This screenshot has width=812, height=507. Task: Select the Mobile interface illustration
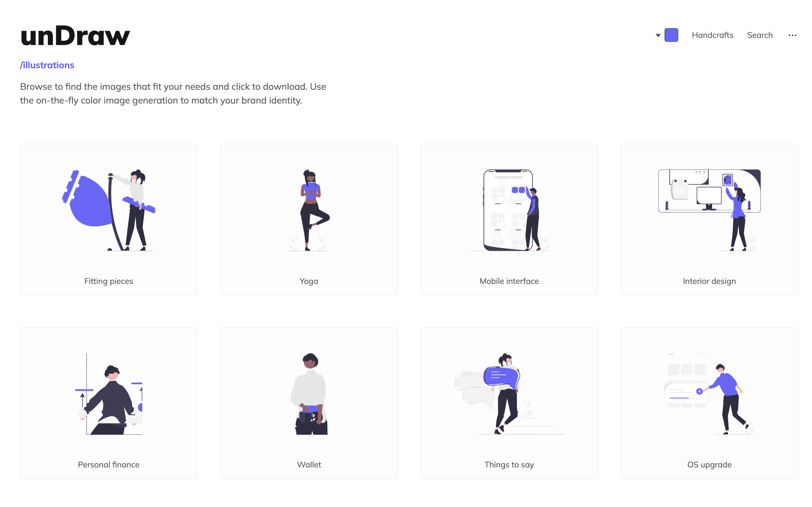click(509, 210)
